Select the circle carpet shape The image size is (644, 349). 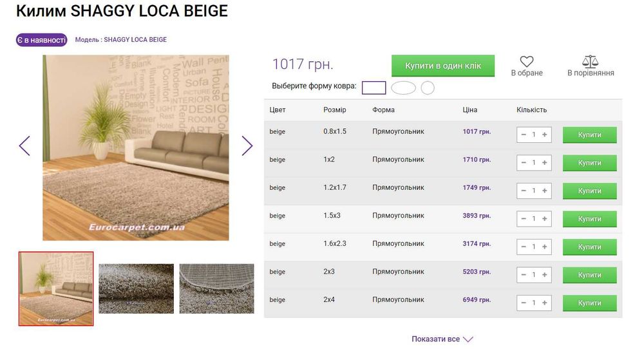coord(428,88)
